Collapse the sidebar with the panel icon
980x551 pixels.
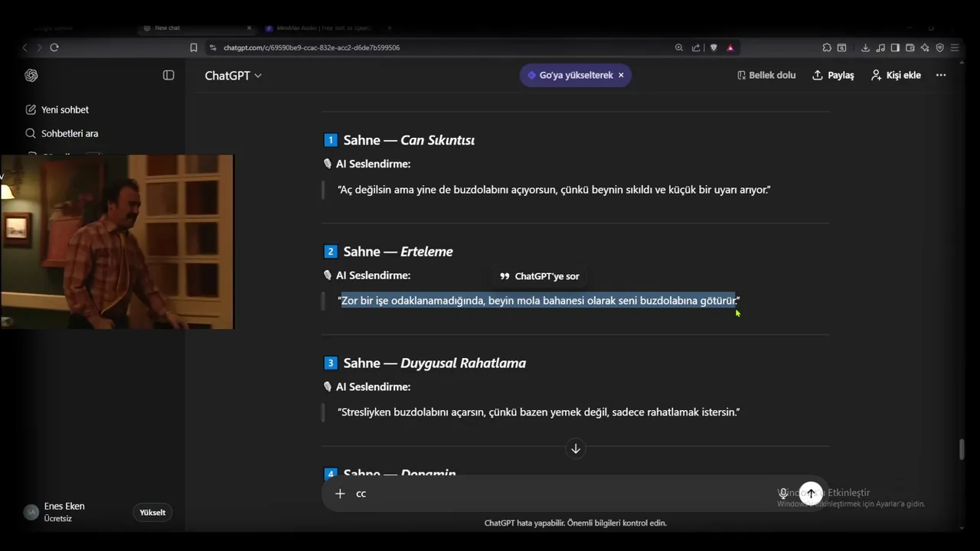(168, 75)
